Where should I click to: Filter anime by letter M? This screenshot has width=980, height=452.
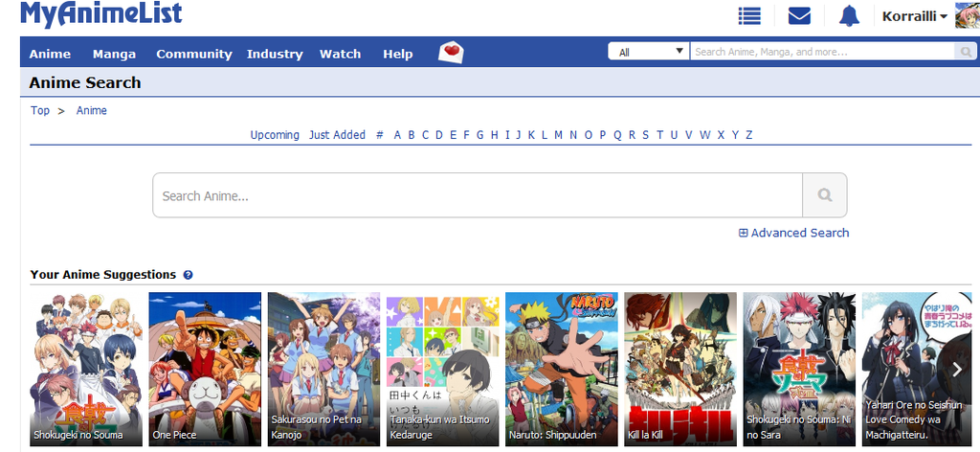point(558,134)
